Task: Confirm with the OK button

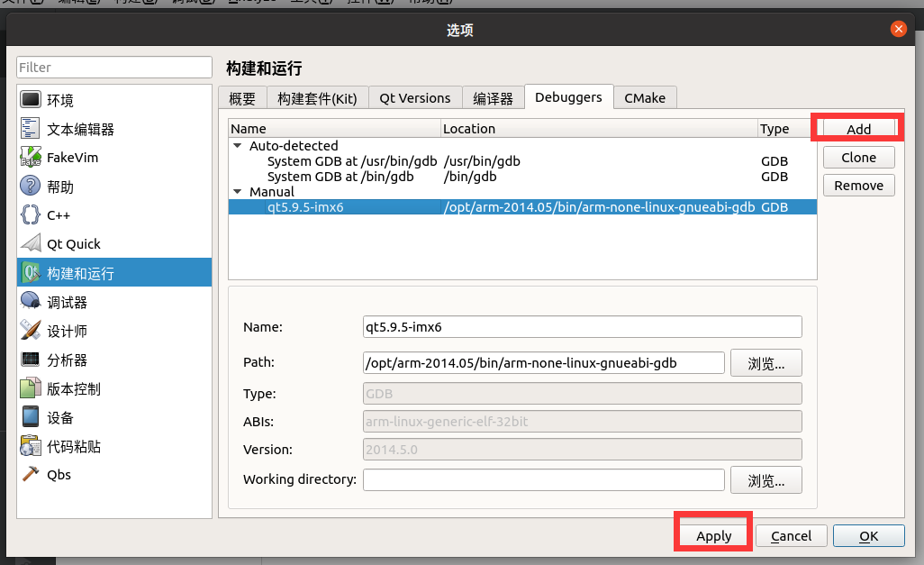Action: point(868,535)
